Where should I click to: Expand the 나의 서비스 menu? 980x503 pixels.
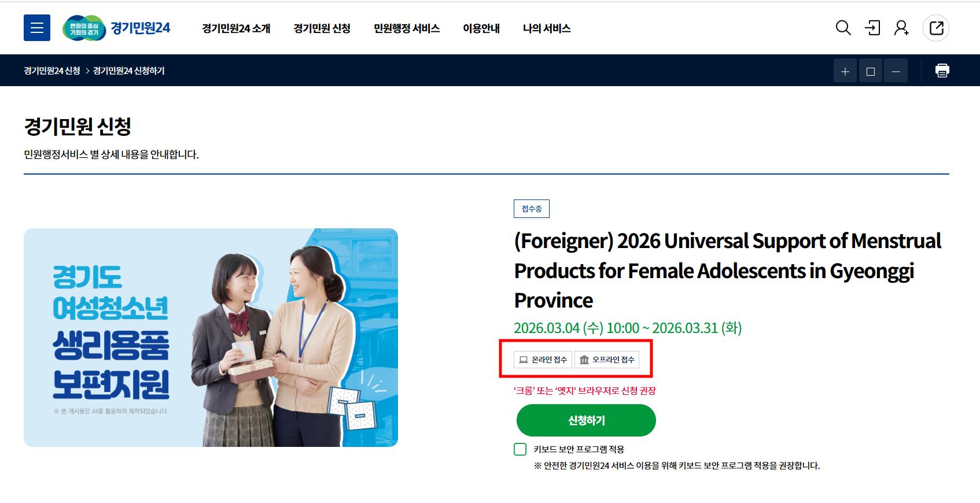click(547, 28)
